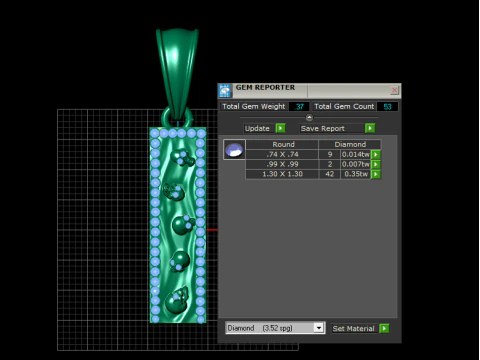Select the 1.30 X 1.30 size cell
The image size is (480, 360).
point(282,174)
